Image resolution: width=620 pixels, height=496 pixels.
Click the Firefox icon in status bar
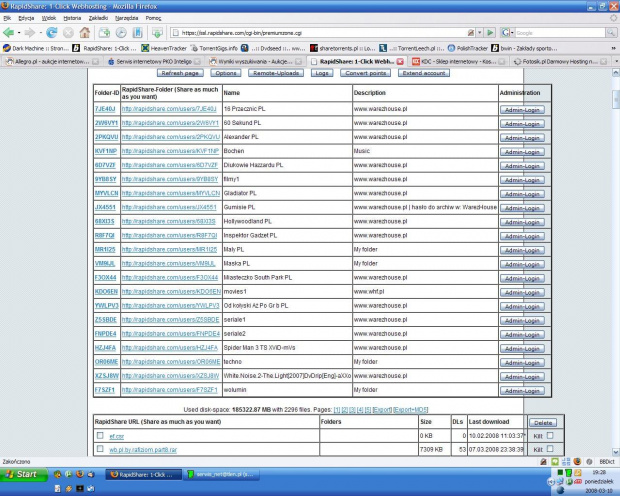pos(577,462)
